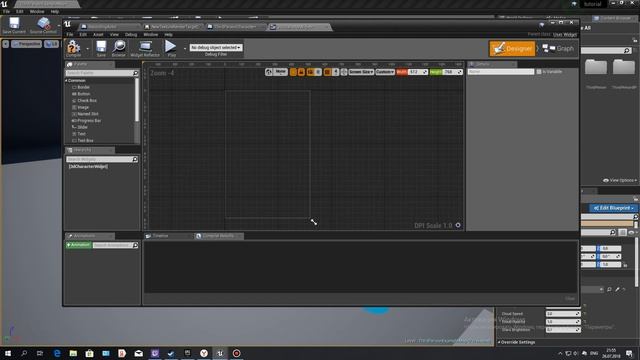This screenshot has width=640, height=360.
Task: Click the Cloud Speed value field
Action: (563, 314)
